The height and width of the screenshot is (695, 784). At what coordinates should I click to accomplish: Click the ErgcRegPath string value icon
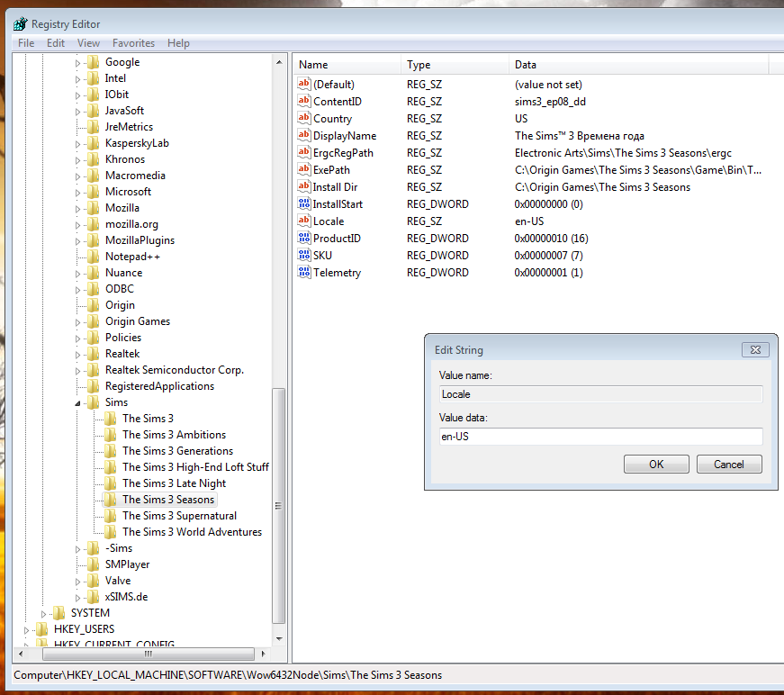(x=304, y=152)
